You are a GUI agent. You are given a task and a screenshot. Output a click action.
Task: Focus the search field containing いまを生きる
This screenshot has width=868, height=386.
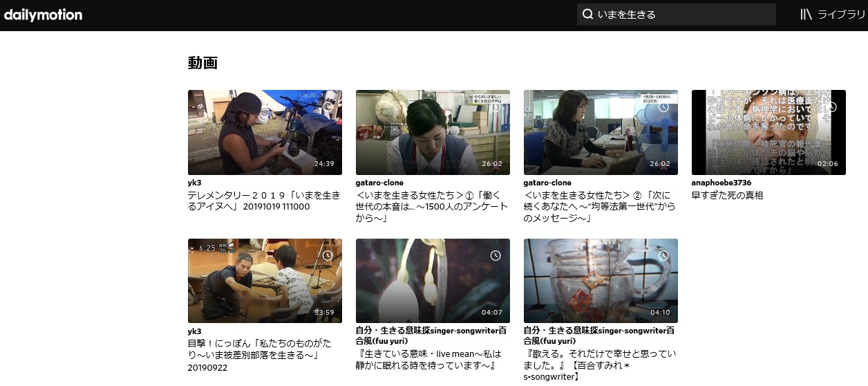(677, 15)
